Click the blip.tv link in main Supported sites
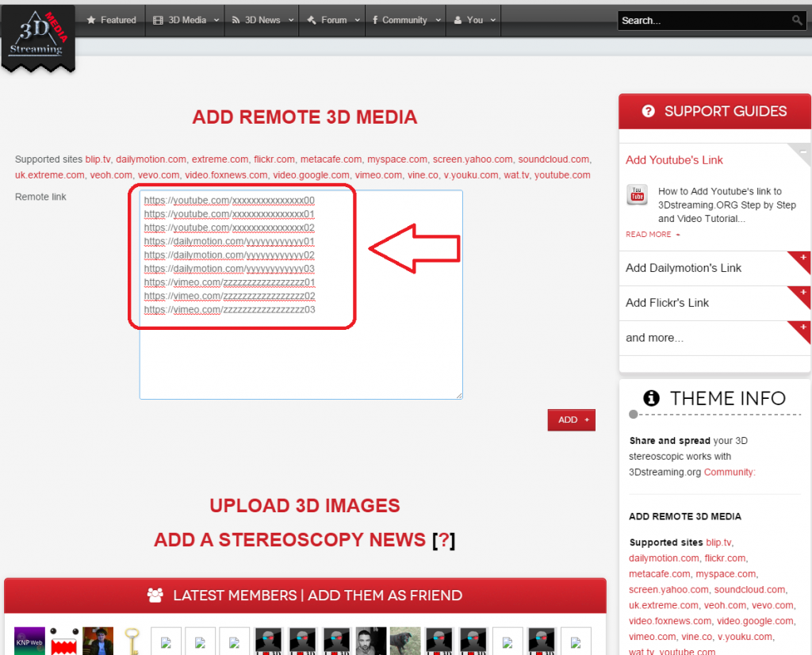 pyautogui.click(x=98, y=159)
